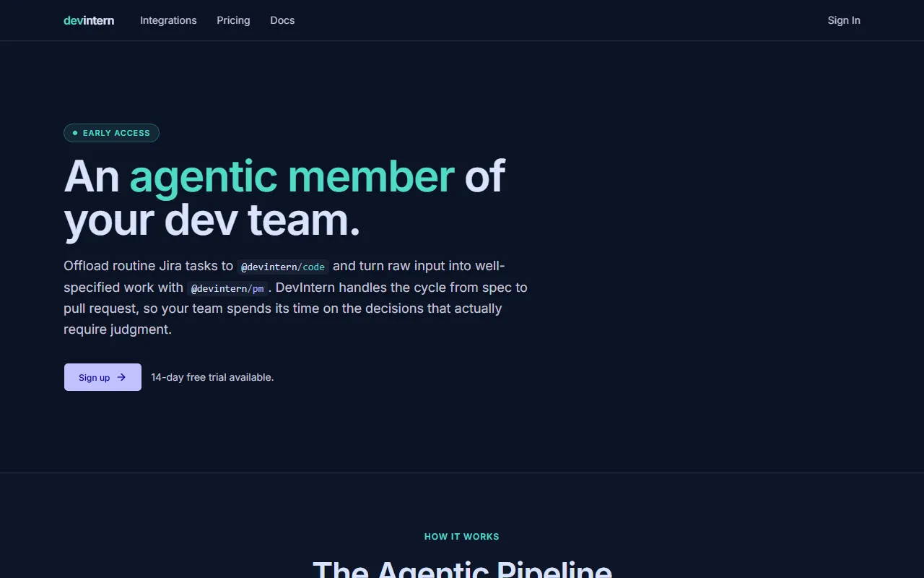The width and height of the screenshot is (924, 578).
Task: Click the 'agentic member' highlighted heading text
Action: tap(292, 176)
